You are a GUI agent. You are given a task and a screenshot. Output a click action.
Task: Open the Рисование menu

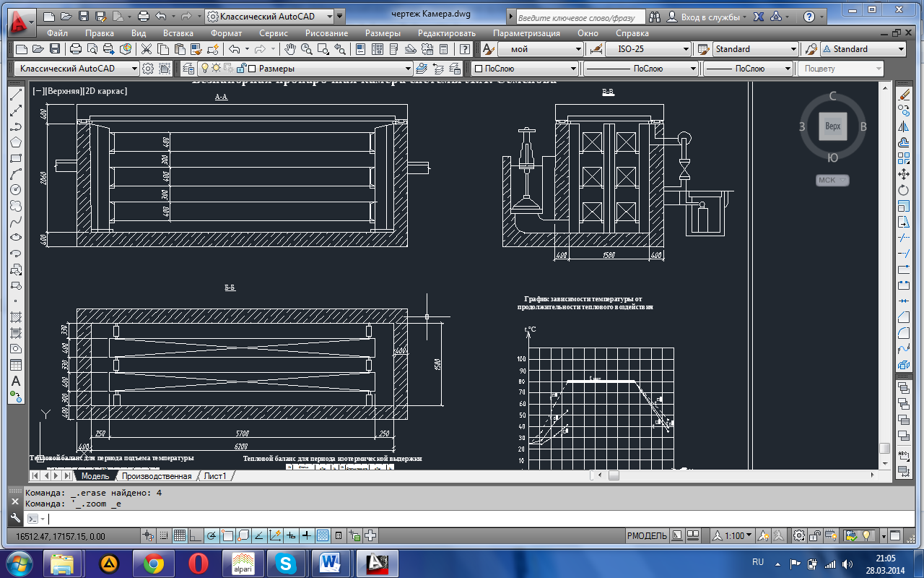tap(326, 33)
